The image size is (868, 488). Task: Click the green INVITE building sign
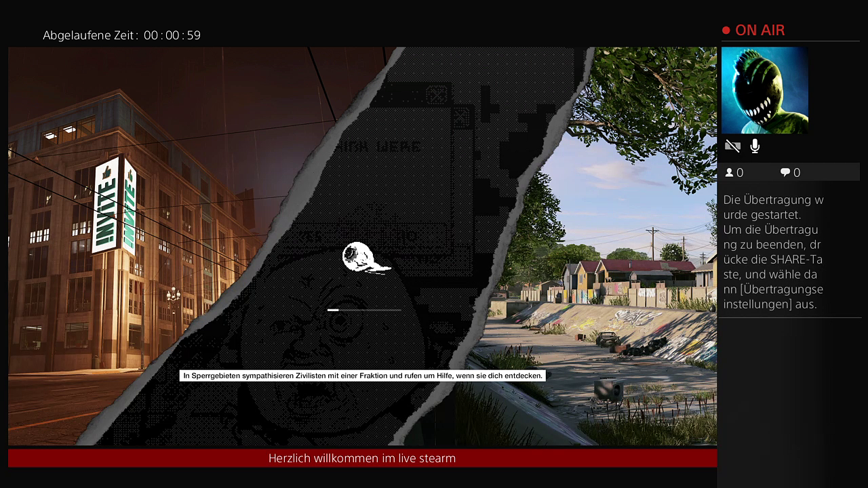[115, 204]
